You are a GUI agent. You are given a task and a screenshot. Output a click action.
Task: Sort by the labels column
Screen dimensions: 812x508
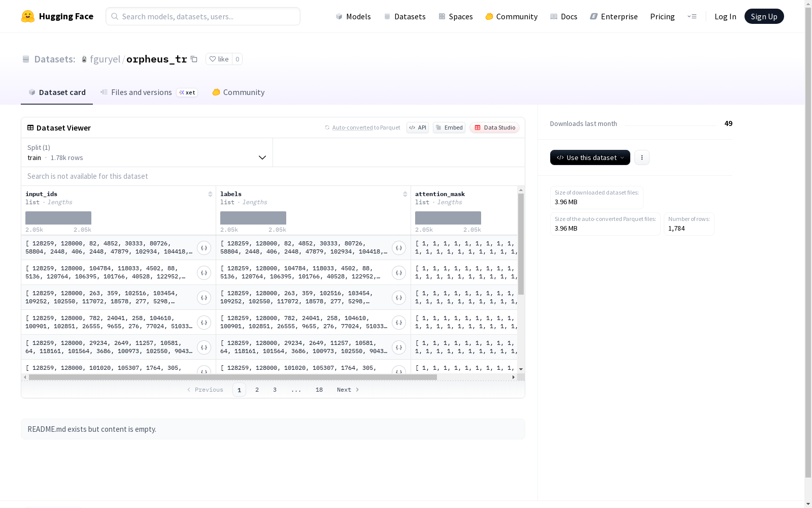(405, 194)
